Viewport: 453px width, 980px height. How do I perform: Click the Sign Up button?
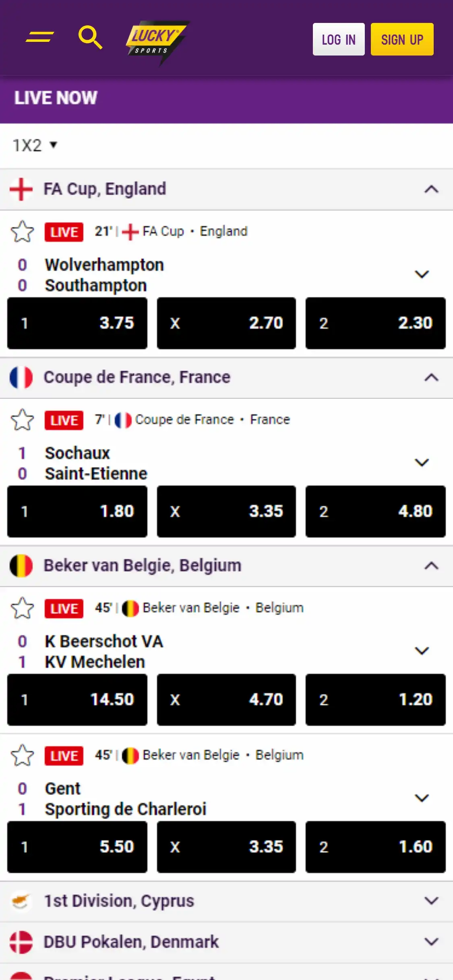(x=402, y=39)
